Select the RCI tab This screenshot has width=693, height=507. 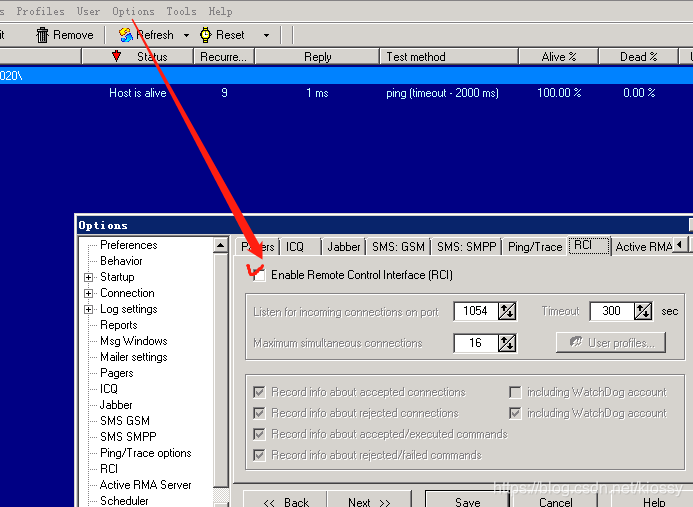[589, 245]
